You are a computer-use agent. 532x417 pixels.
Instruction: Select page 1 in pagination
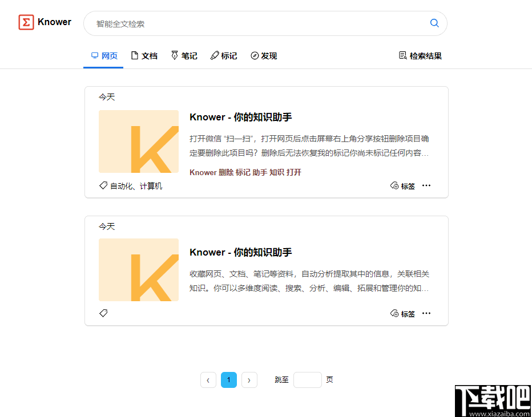[229, 380]
